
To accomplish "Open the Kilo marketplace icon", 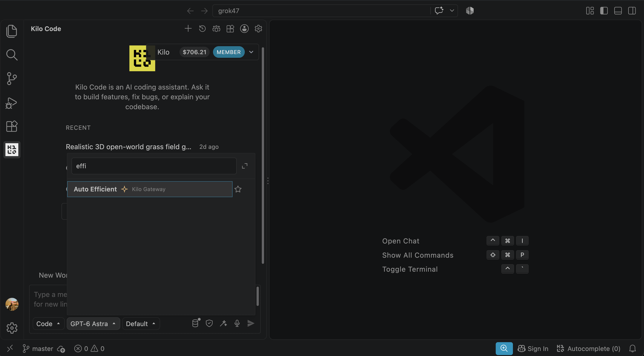I will click(230, 28).
